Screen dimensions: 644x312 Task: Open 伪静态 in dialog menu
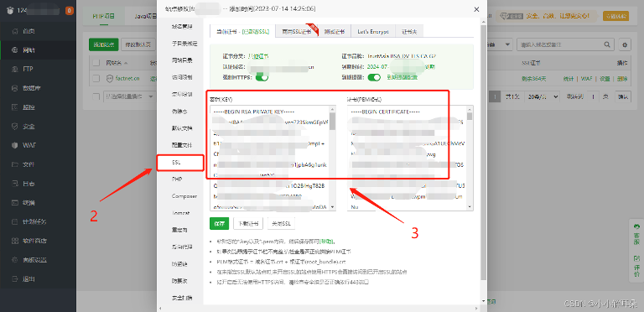(180, 112)
